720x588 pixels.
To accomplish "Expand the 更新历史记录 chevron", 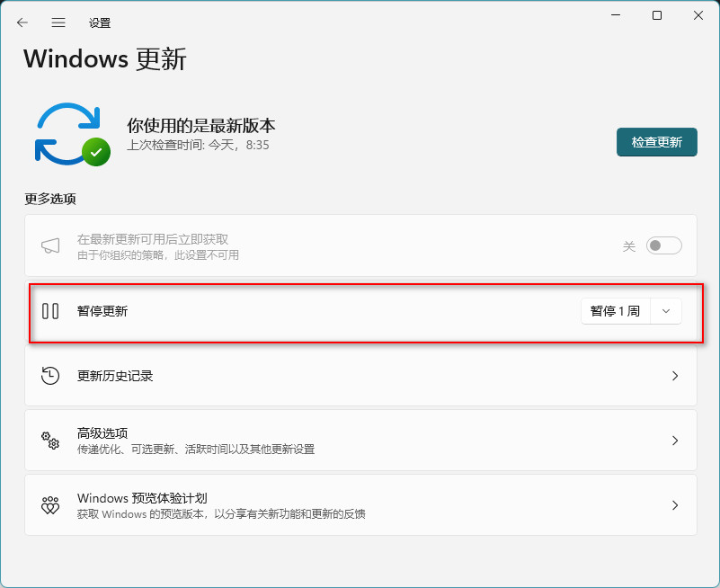I will click(675, 376).
